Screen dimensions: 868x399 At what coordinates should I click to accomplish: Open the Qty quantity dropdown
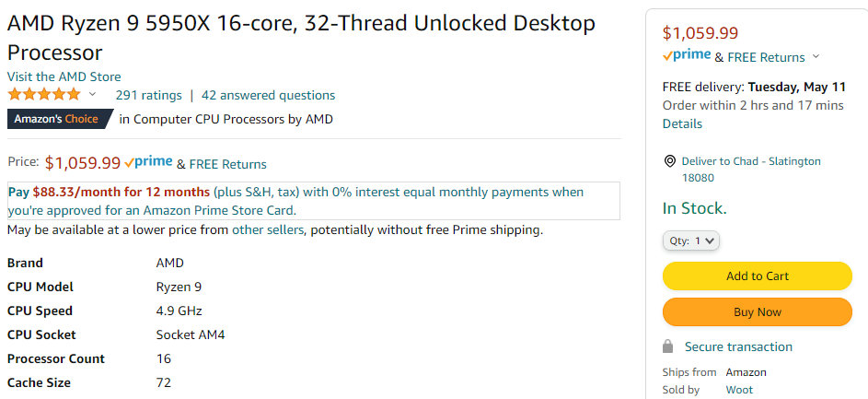tap(691, 241)
